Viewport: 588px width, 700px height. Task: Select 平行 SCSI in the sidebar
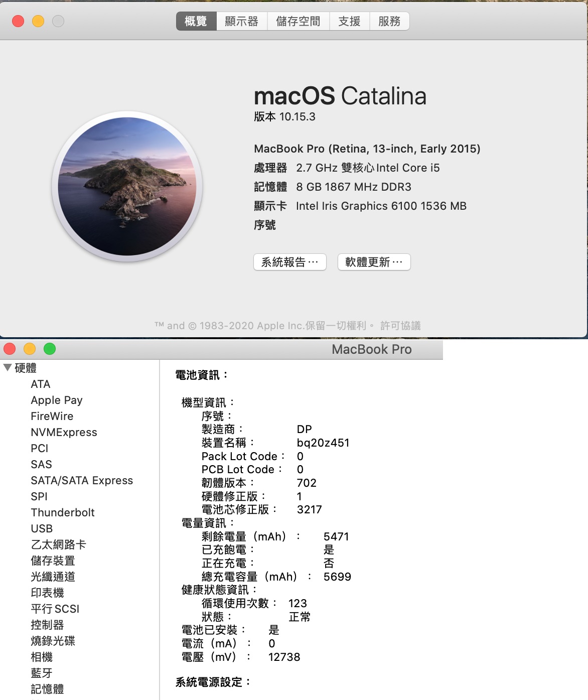click(x=55, y=609)
